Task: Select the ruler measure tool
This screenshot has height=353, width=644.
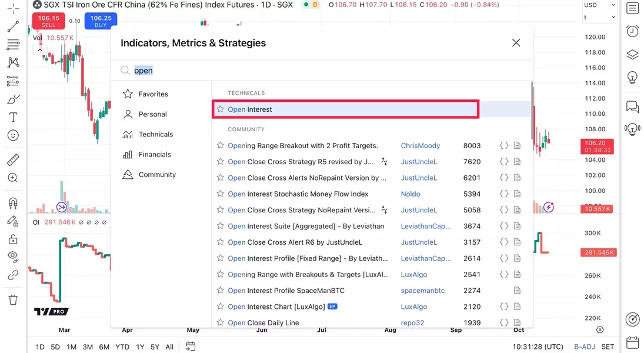Action: pyautogui.click(x=13, y=159)
